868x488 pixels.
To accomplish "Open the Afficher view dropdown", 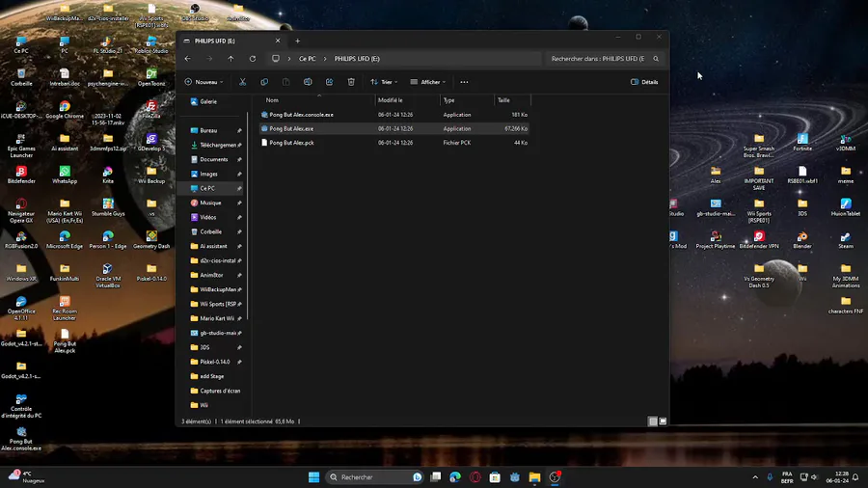I will coord(428,82).
